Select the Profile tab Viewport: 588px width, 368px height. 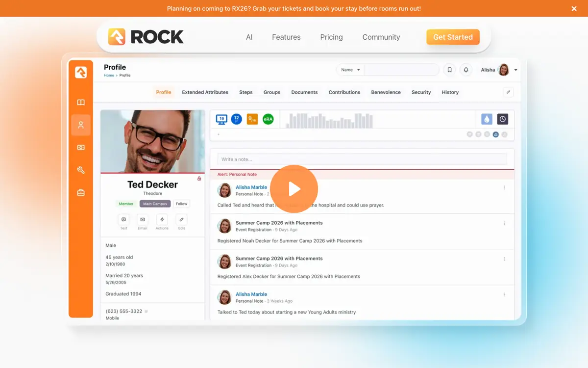tap(164, 92)
